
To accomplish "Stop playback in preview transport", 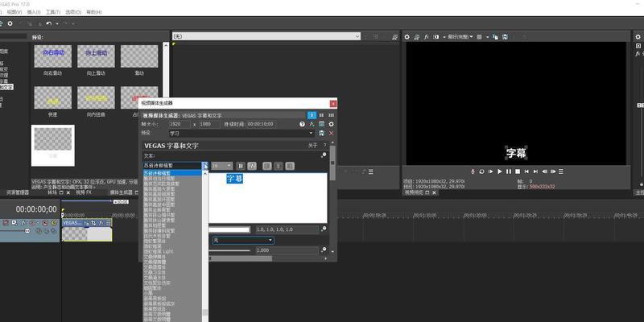I will pos(518,171).
